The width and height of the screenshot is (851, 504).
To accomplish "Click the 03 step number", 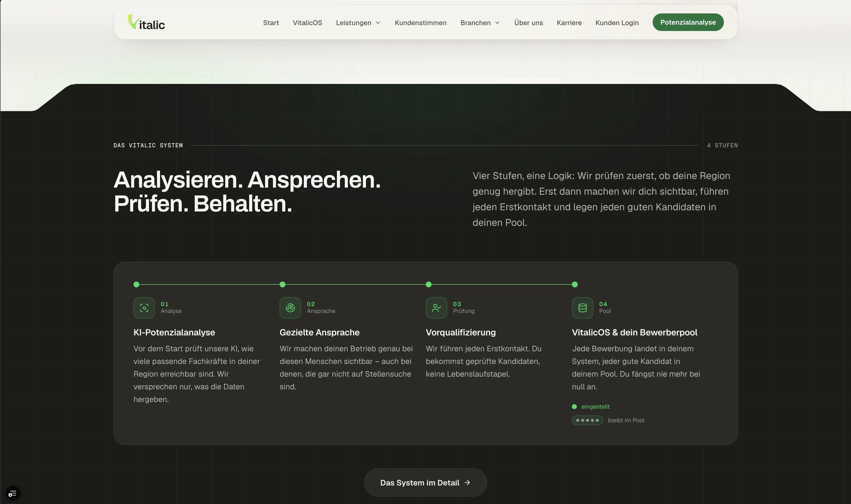I will coord(457,304).
